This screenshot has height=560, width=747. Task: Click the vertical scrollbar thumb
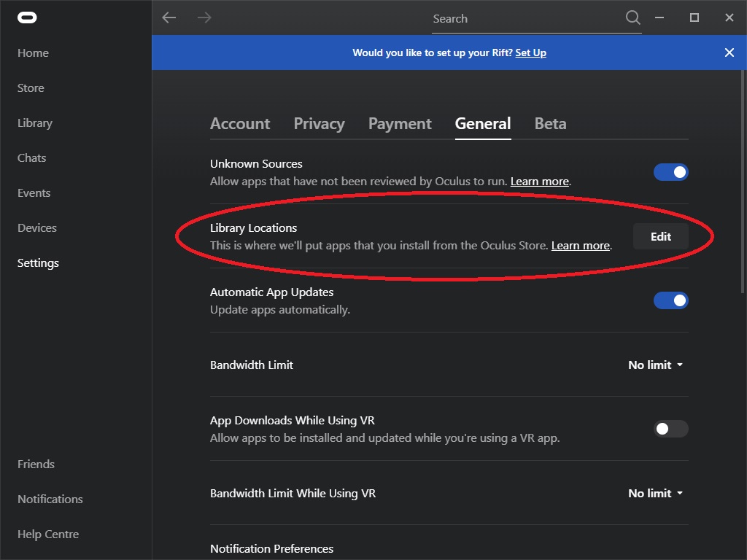743,181
